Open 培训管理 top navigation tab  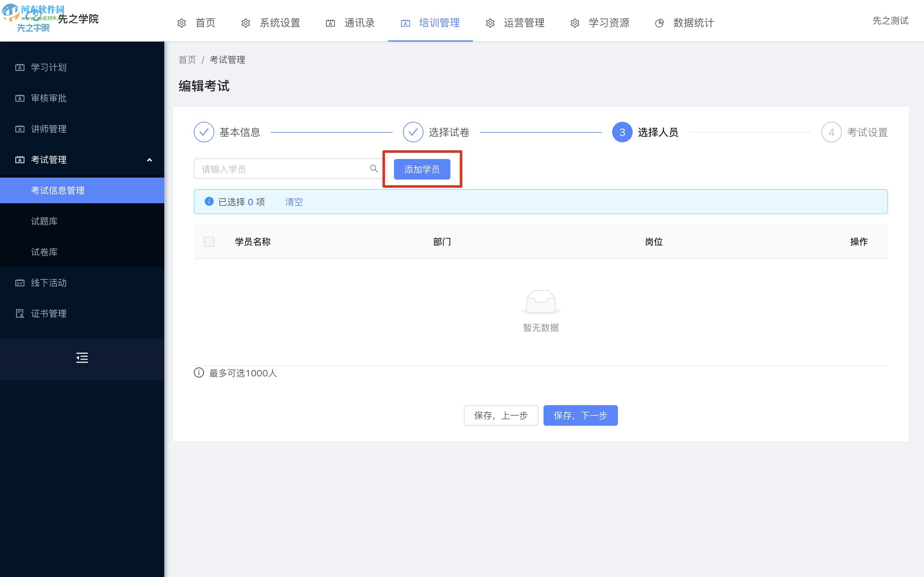point(432,21)
